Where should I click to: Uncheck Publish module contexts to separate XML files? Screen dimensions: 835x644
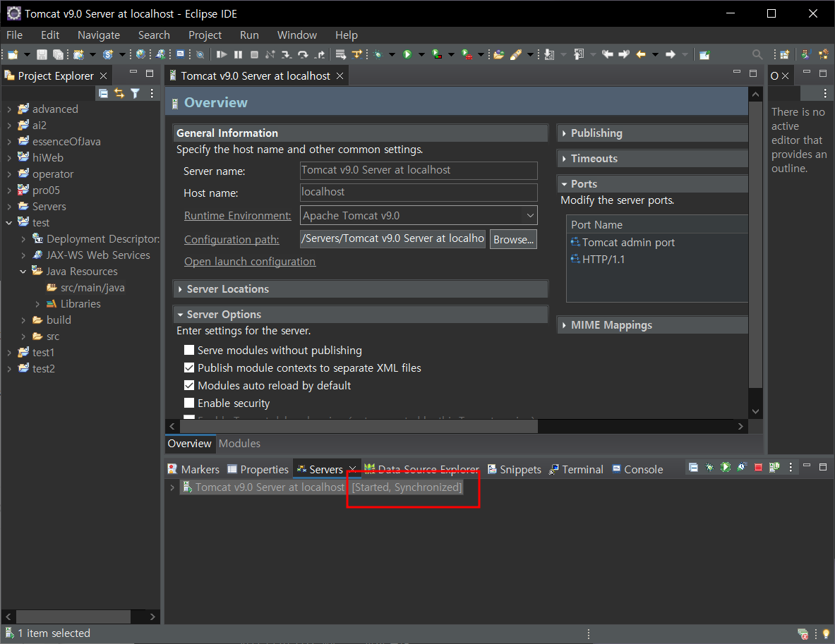[x=189, y=367]
